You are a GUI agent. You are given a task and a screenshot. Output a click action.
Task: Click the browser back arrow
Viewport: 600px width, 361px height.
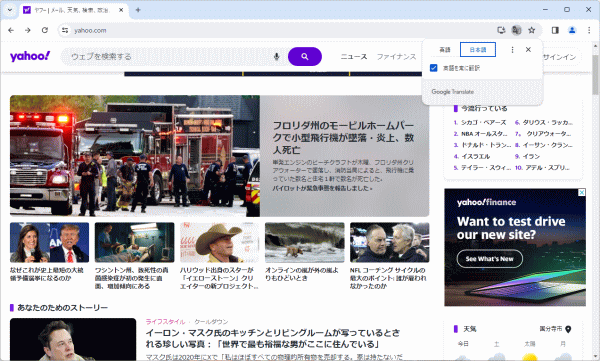pos(11,30)
